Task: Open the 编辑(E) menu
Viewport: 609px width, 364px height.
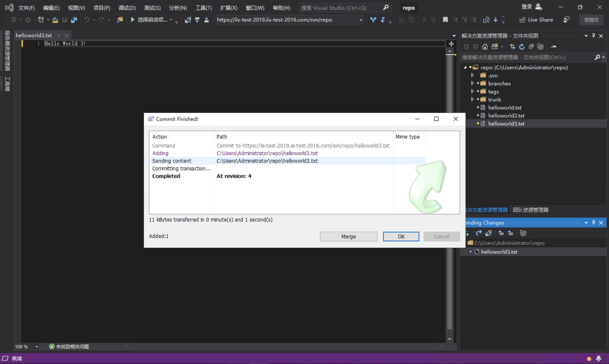Action: [x=51, y=8]
